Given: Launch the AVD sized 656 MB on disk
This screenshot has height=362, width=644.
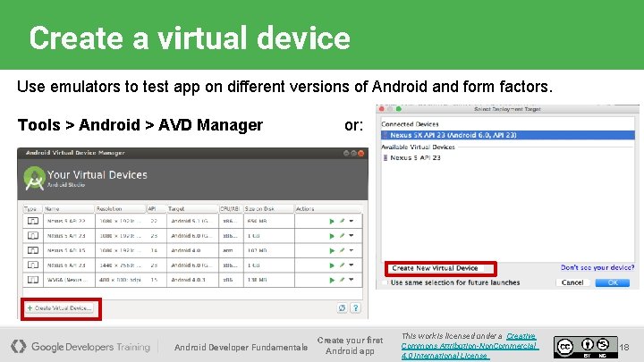Looking at the screenshot, I should pos(332,222).
